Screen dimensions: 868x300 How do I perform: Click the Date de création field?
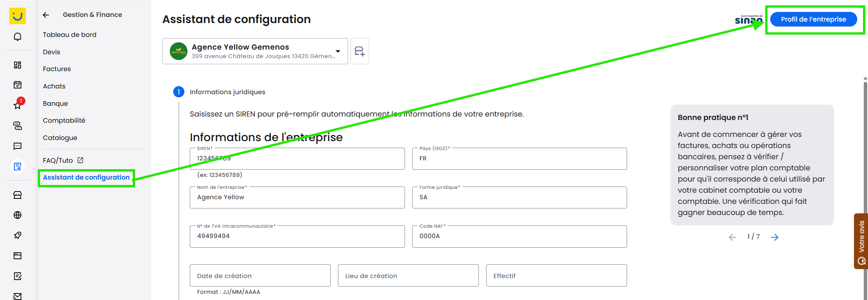point(260,275)
